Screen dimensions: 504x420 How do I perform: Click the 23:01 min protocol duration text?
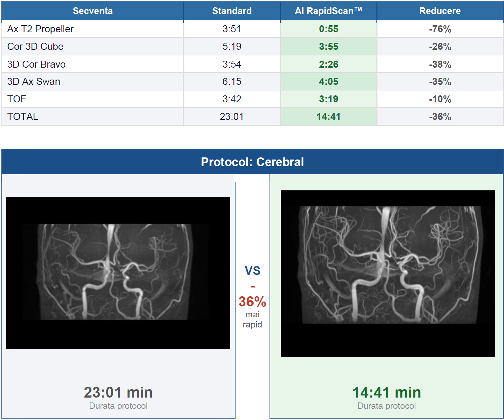(x=118, y=392)
